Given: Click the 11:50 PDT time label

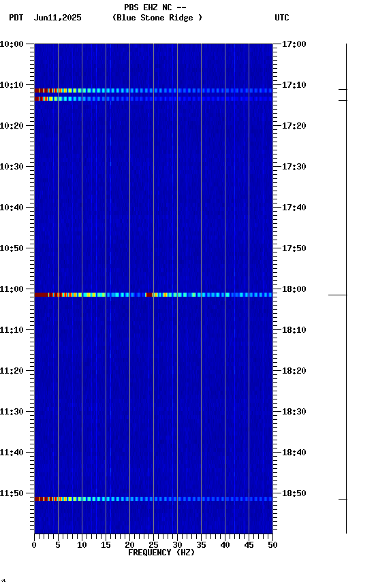Looking at the screenshot, I should (x=12, y=493).
